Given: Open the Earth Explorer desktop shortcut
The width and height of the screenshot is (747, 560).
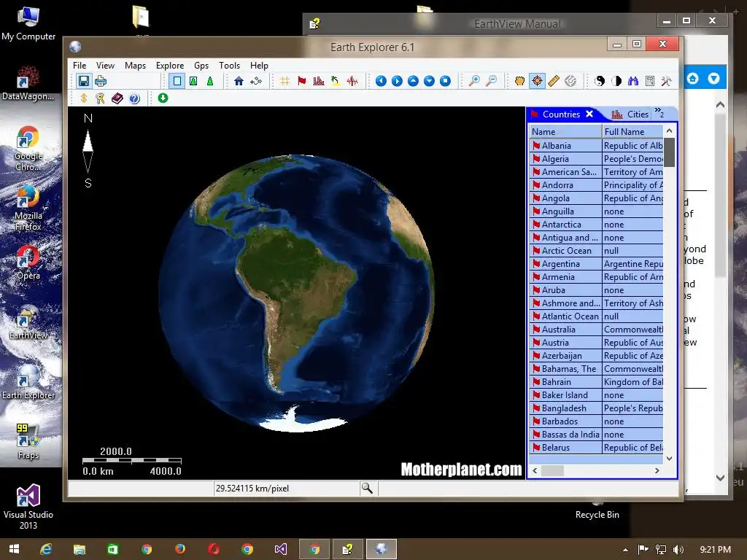Looking at the screenshot, I should tap(28, 382).
